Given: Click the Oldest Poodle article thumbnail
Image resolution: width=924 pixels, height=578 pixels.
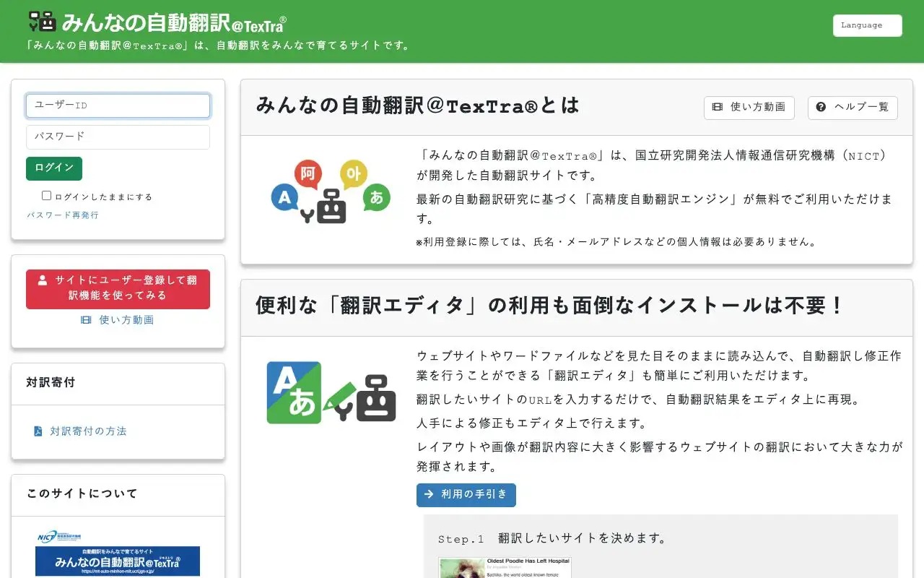Looking at the screenshot, I should point(505,567).
